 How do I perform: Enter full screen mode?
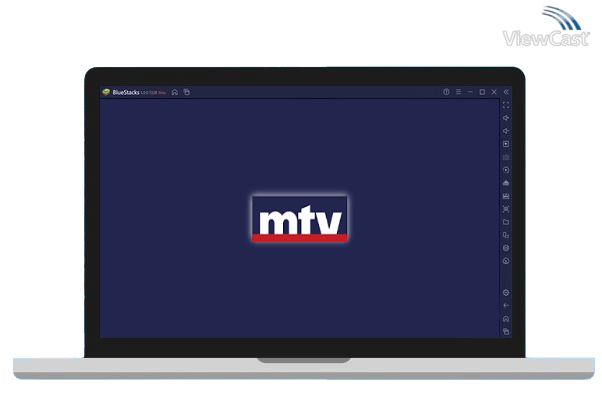(506, 105)
